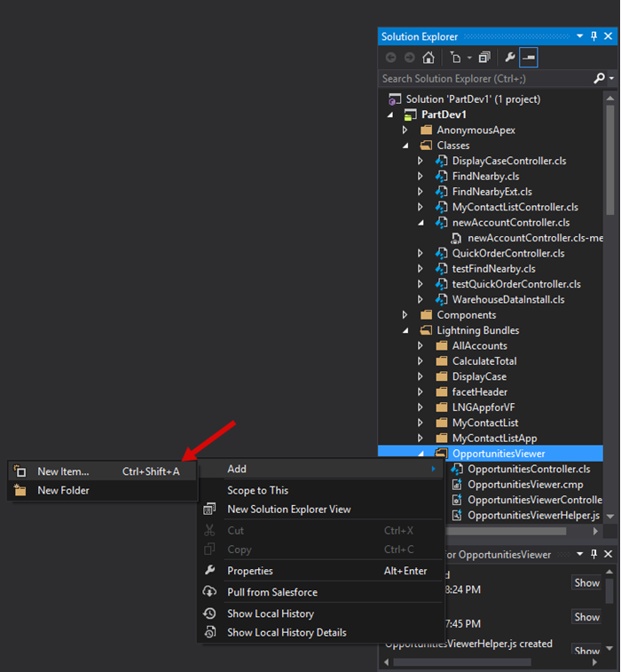The height and width of the screenshot is (672, 621).
Task: Expand DisplayCaseController.cls node
Action: coord(421,161)
